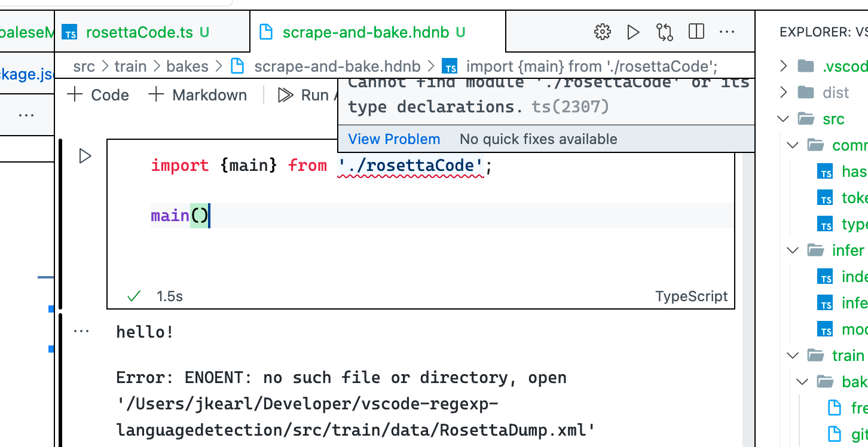Click the Run play icon in the editor toolbar

[x=633, y=32]
